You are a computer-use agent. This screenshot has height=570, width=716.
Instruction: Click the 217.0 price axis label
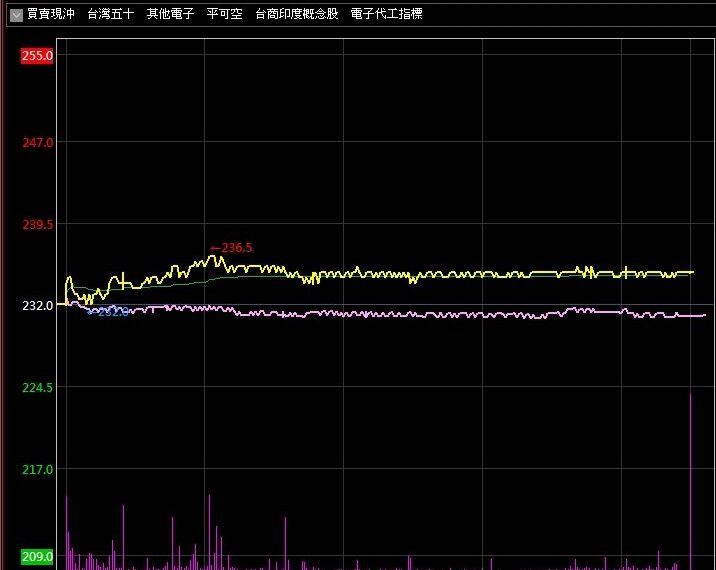coord(37,469)
